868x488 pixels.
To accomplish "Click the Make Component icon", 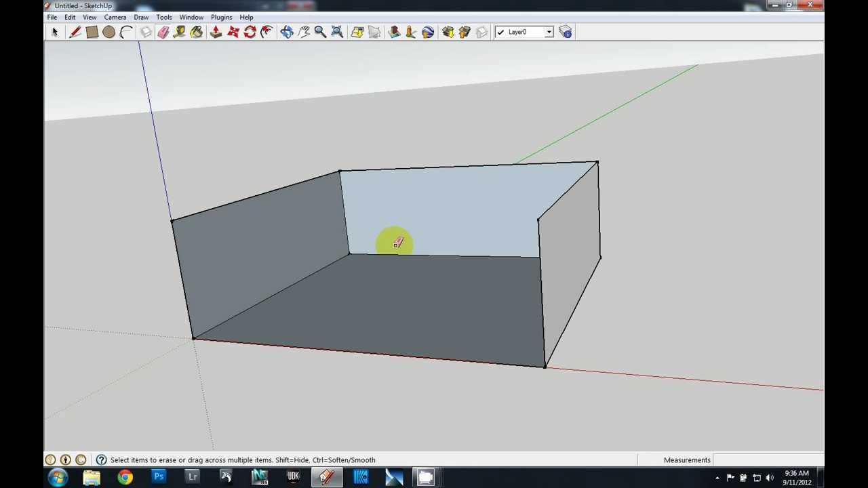I will (146, 32).
